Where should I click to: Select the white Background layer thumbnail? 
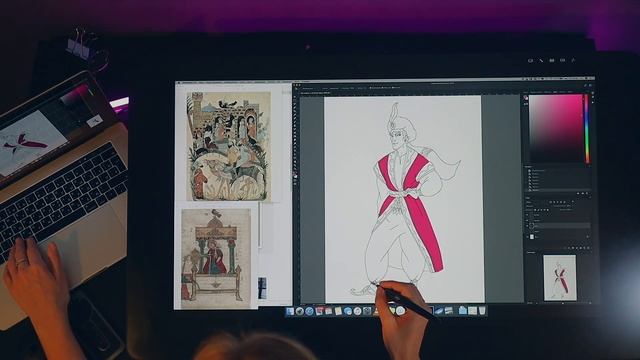pyautogui.click(x=531, y=237)
